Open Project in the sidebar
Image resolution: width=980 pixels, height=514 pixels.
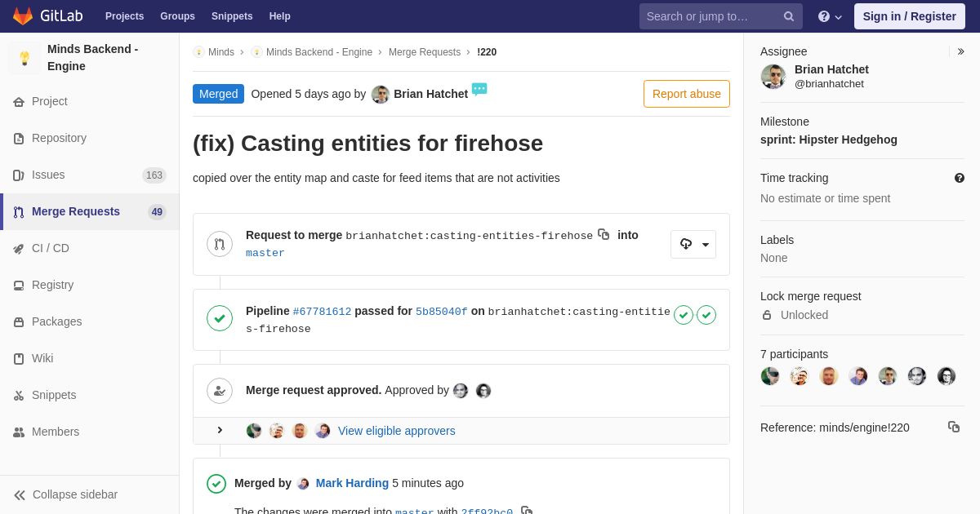[x=90, y=101]
